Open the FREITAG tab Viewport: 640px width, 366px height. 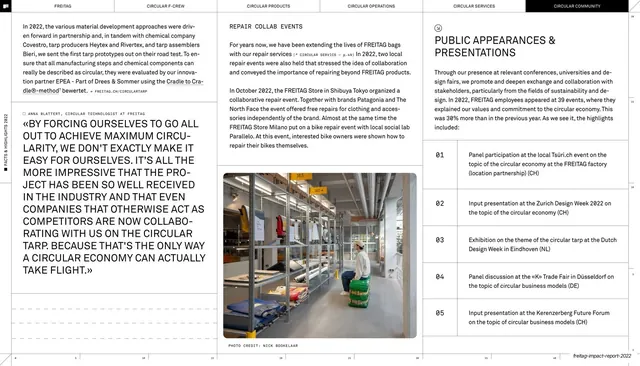63,6
